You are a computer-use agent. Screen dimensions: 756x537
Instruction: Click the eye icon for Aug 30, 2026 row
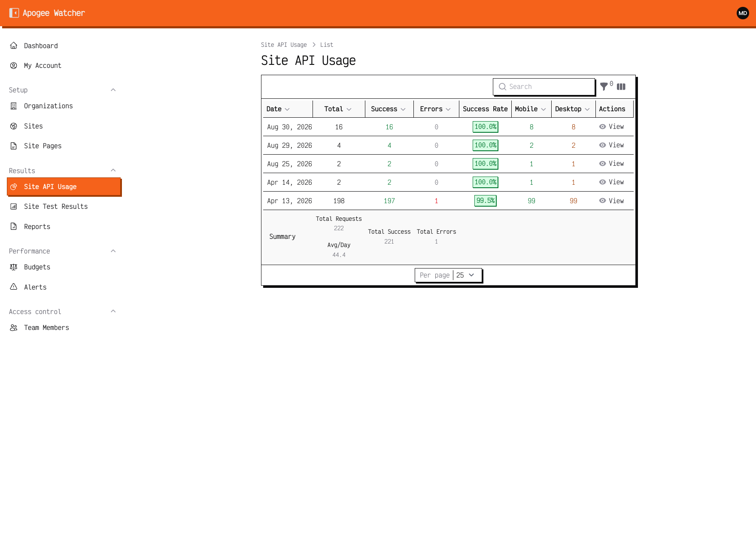click(x=603, y=127)
